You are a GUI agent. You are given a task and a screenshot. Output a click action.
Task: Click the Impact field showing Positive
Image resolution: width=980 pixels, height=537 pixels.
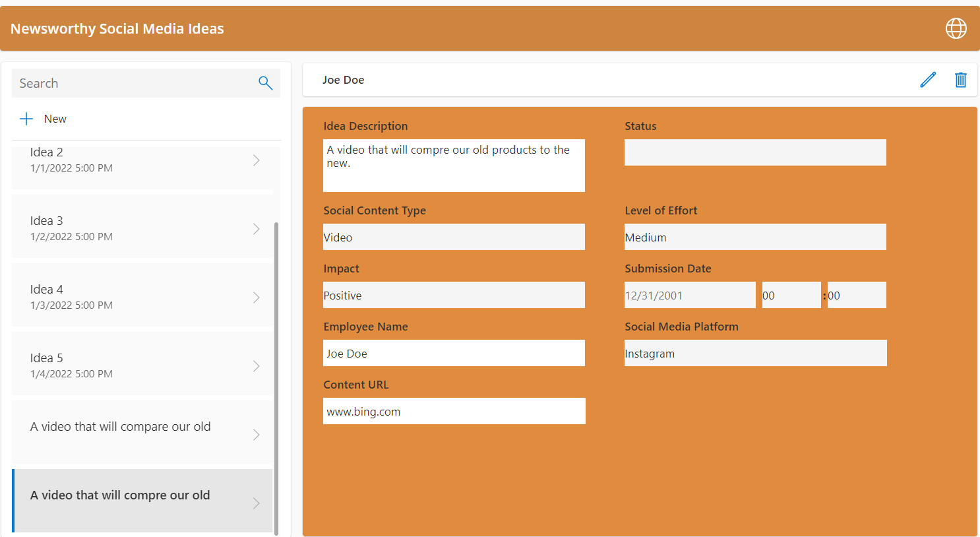pos(454,295)
